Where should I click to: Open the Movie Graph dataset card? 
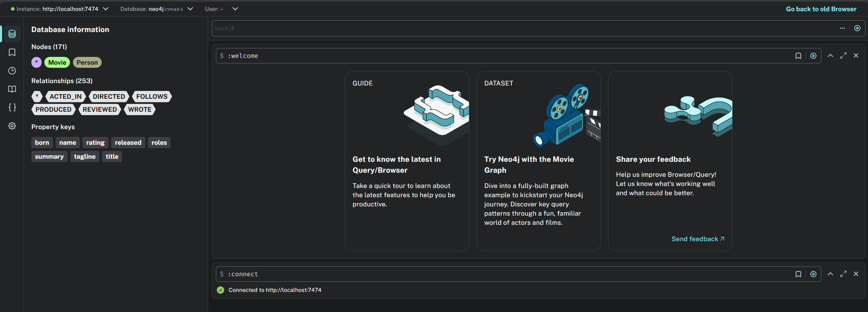click(x=539, y=161)
